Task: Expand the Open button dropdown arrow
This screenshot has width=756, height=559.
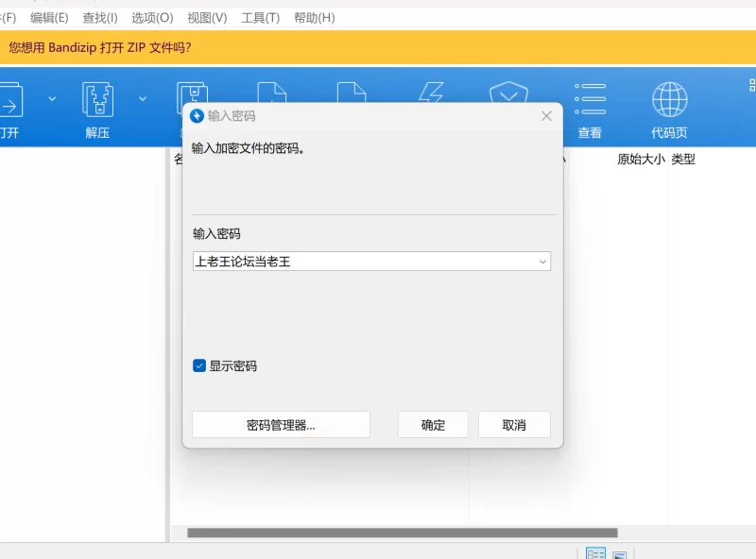Action: (52, 99)
